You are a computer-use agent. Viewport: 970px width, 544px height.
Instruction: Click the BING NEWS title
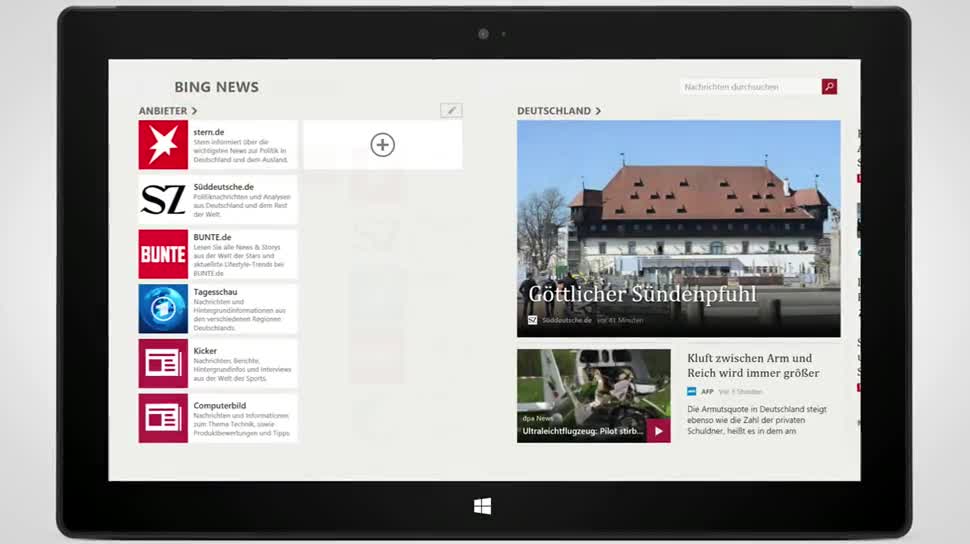(217, 87)
